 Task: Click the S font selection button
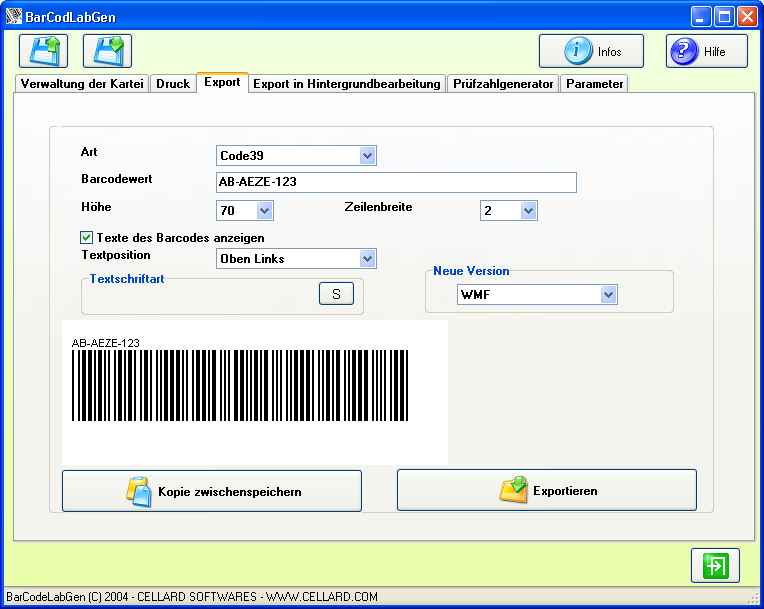click(x=336, y=294)
